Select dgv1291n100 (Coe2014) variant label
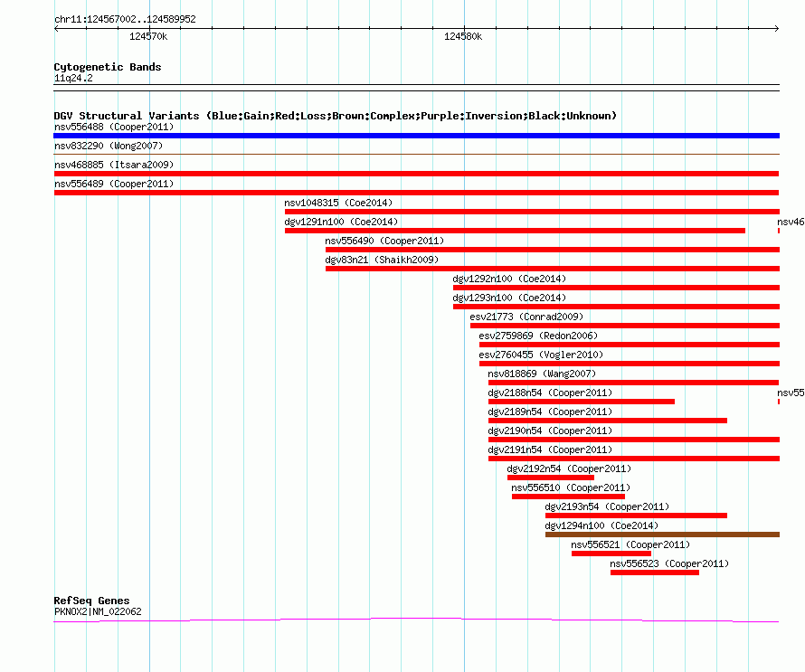Image resolution: width=805 pixels, height=672 pixels. (341, 222)
